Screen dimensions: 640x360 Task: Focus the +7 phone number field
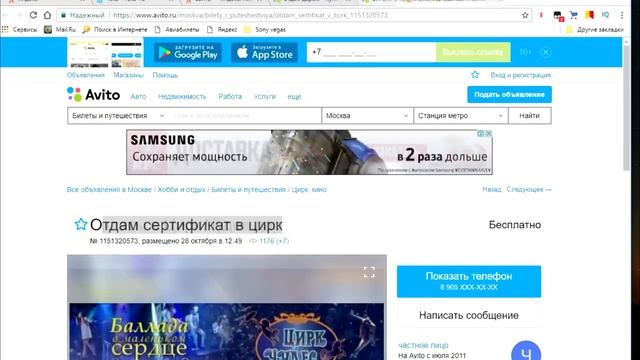click(371, 52)
